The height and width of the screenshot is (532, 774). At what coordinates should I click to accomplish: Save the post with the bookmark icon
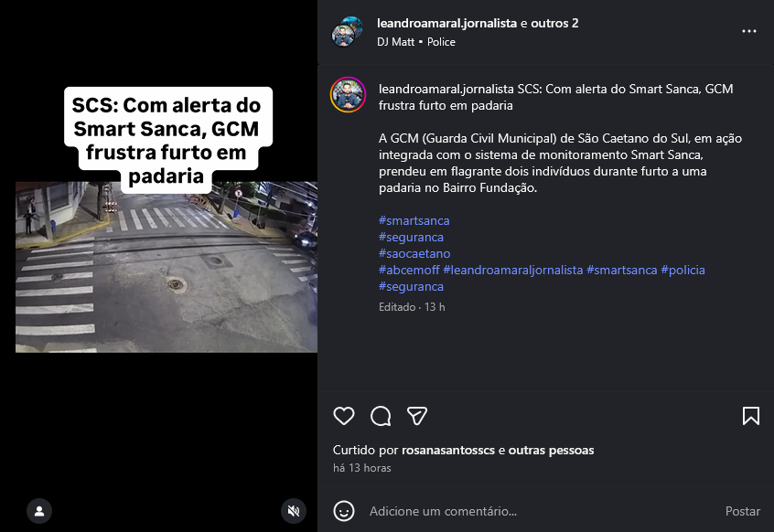(751, 416)
